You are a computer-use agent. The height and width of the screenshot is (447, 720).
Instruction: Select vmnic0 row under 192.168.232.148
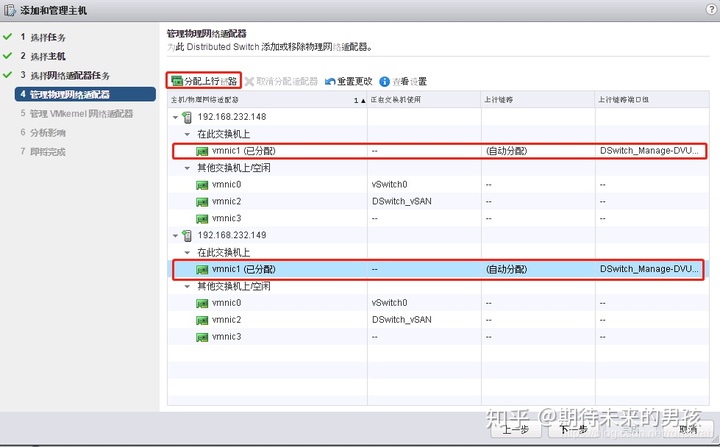[x=438, y=185]
